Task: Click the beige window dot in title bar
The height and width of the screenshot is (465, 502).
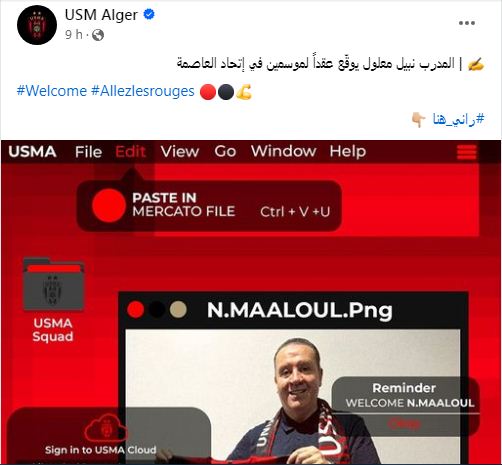Action: tap(178, 310)
